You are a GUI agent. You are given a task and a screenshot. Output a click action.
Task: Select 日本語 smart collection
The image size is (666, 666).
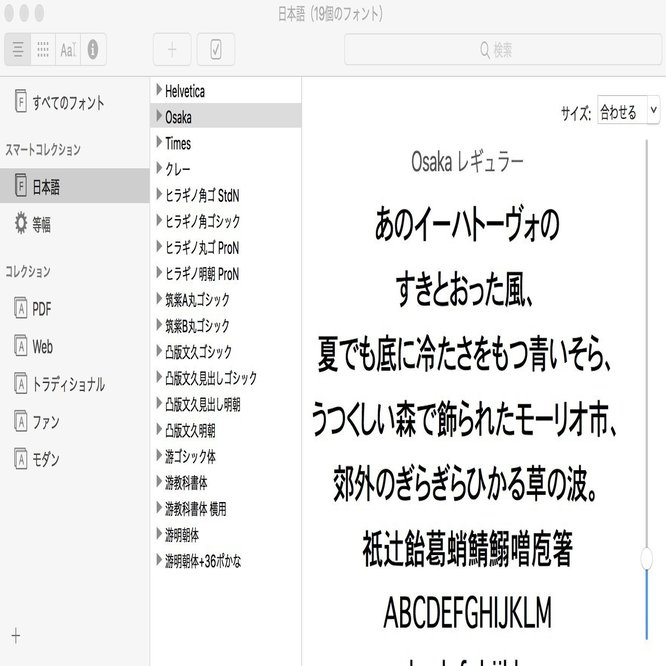point(75,186)
